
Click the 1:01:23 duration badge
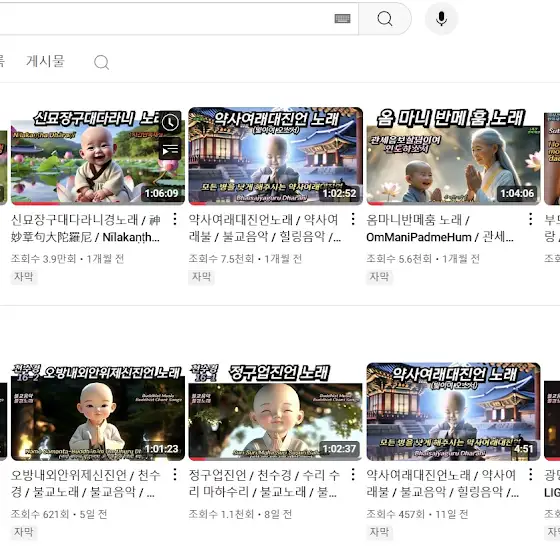[161, 449]
